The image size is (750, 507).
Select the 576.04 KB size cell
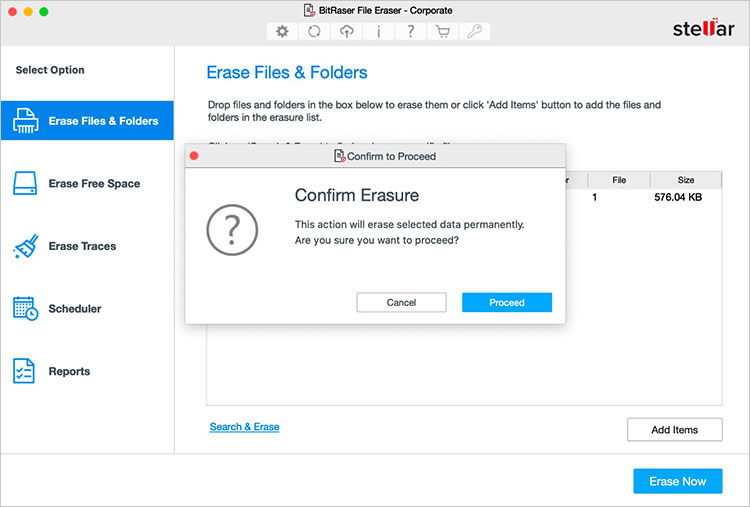(x=678, y=197)
